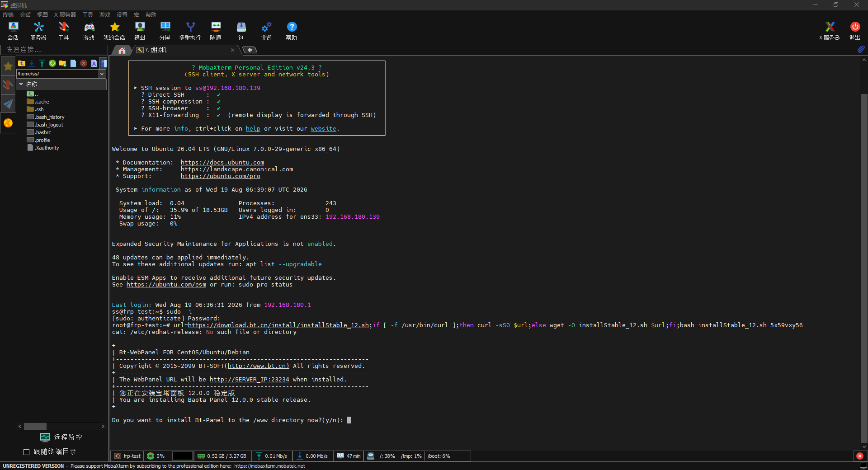Open the paper-plane macros sidebar tab
This screenshot has height=470, width=868.
coord(8,104)
